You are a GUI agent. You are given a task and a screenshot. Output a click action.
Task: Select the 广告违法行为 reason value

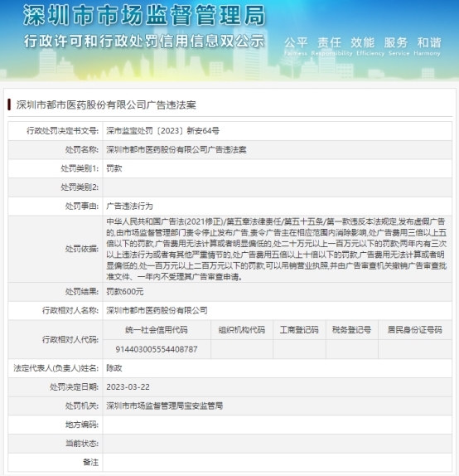[129, 206]
